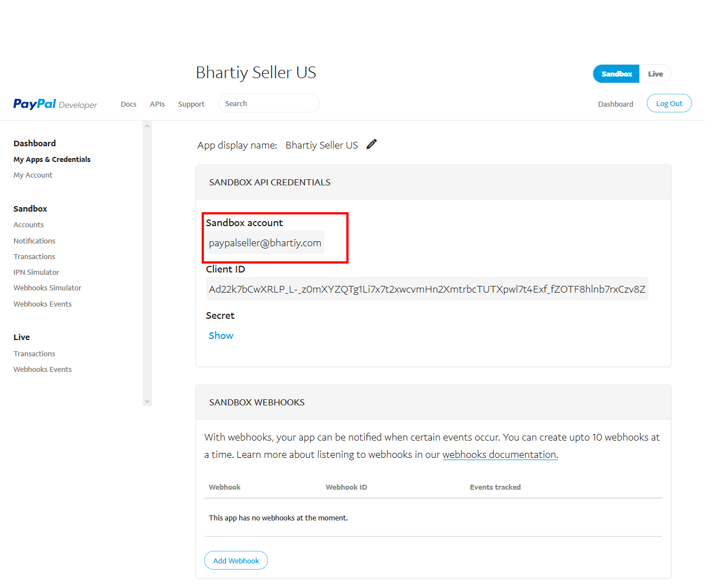Switch to Sandbox mode toggle
Image resolution: width=715 pixels, height=588 pixels.
point(617,74)
